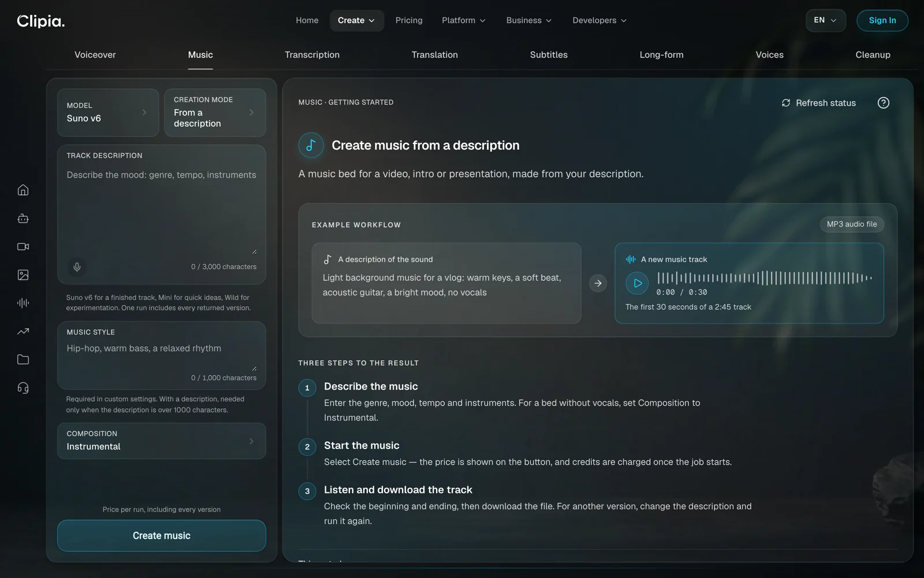924x578 pixels.
Task: Expand the Create menu
Action: click(356, 20)
